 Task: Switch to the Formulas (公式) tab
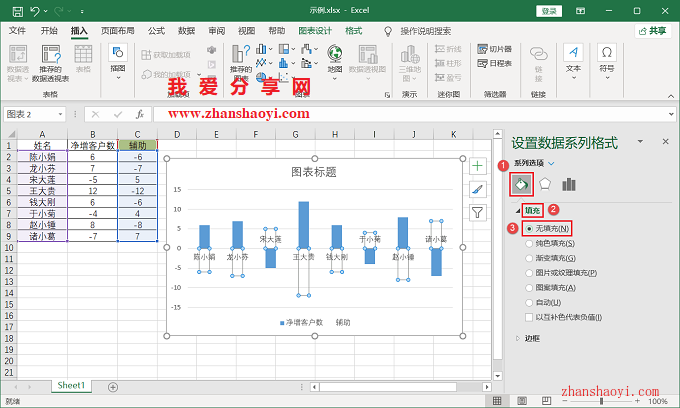[x=156, y=31]
